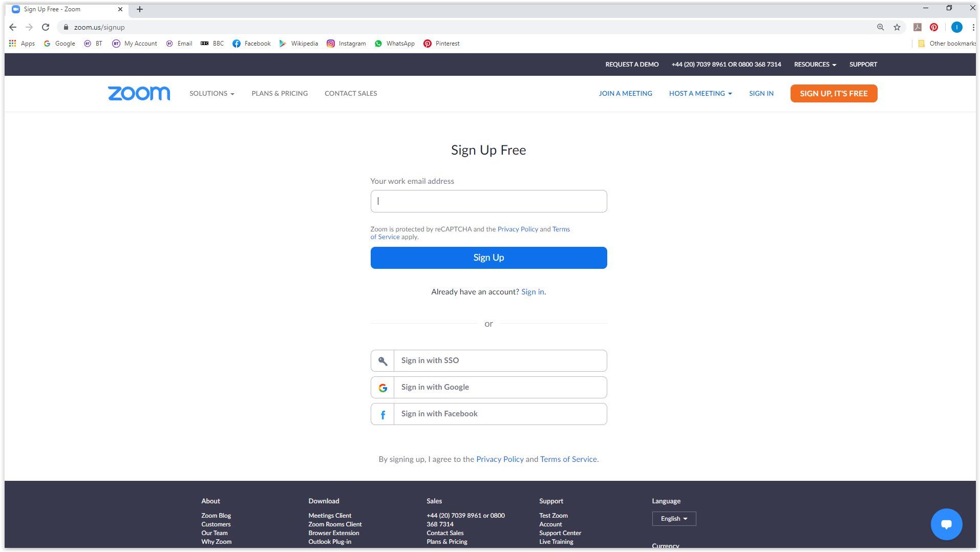Open Contact Sales in the navigation
This screenshot has height=552, width=980.
click(351, 93)
